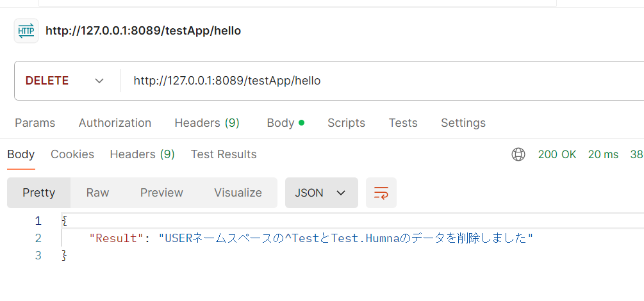Go to the Scripts tab
Image resolution: width=644 pixels, height=301 pixels.
coord(346,123)
